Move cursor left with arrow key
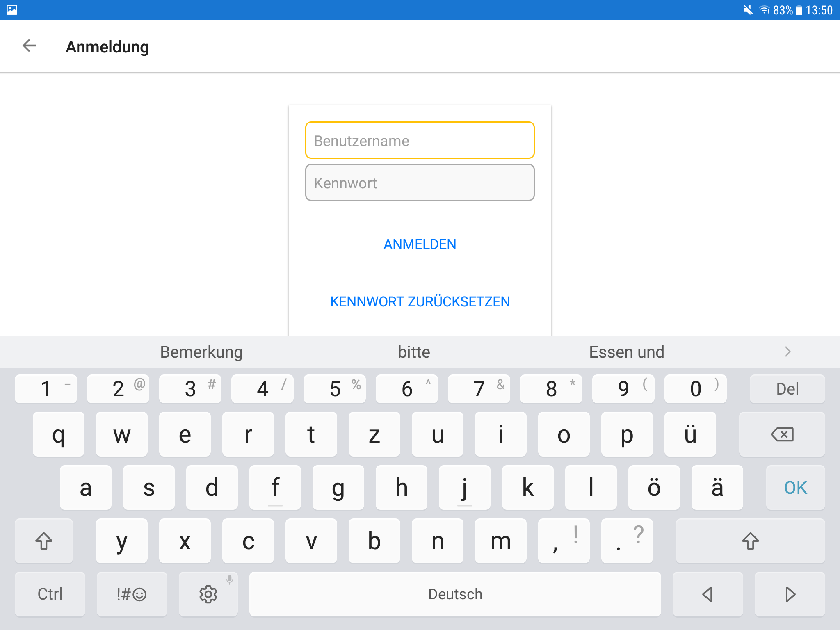840x630 pixels. (708, 594)
